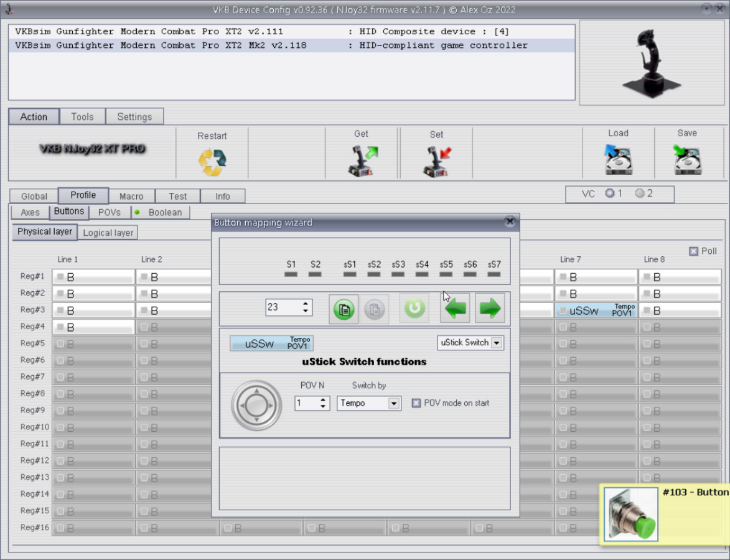Click the uSSw Tempo POV1 cell in Line 7

596,310
